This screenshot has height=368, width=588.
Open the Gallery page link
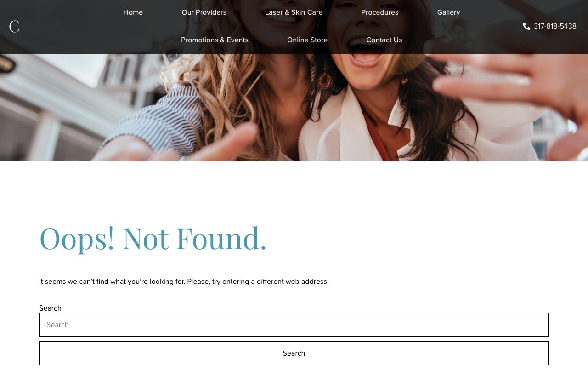coord(449,12)
